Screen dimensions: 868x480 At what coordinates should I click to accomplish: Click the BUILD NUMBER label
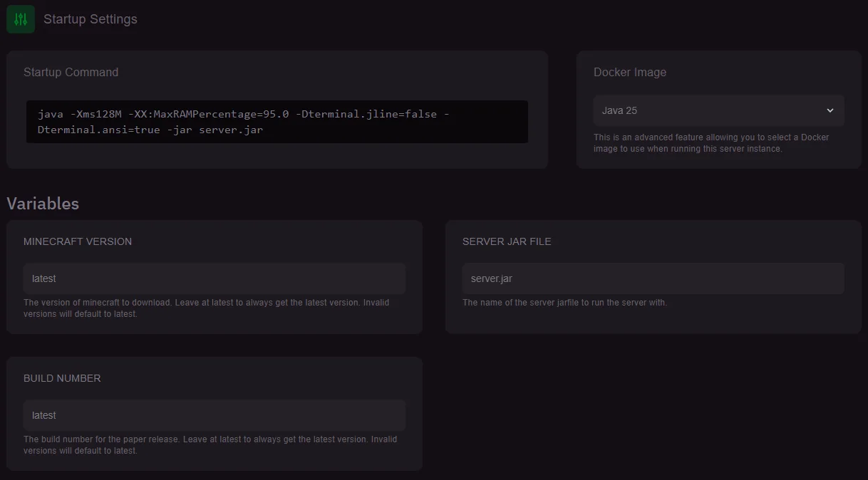(62, 378)
